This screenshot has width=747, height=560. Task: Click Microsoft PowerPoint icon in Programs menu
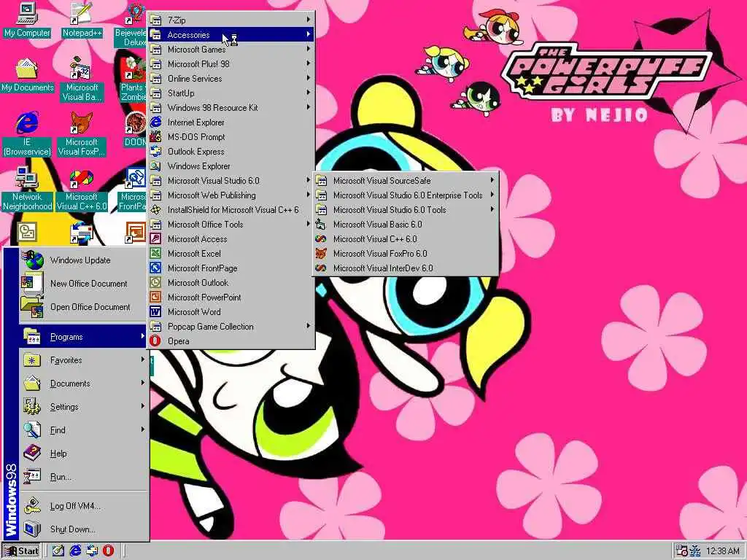coord(155,297)
